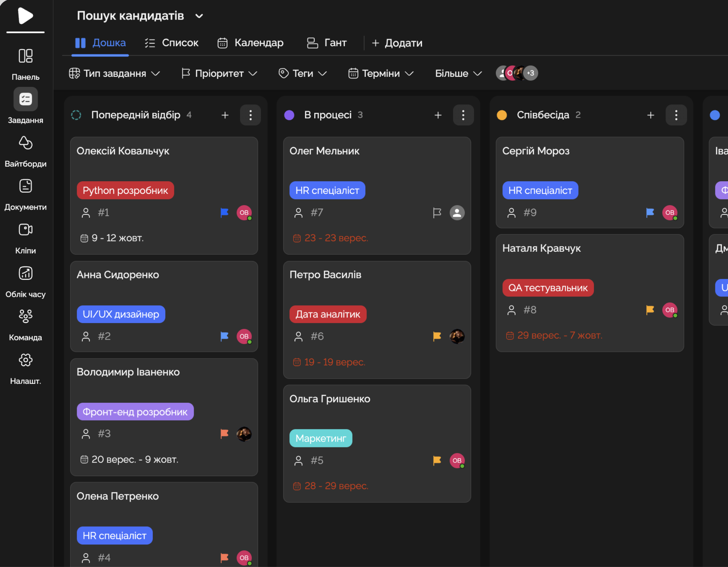Viewport: 728px width, 567px height.
Task: Open the three-dot menu of Попередній відбір
Action: (x=251, y=115)
